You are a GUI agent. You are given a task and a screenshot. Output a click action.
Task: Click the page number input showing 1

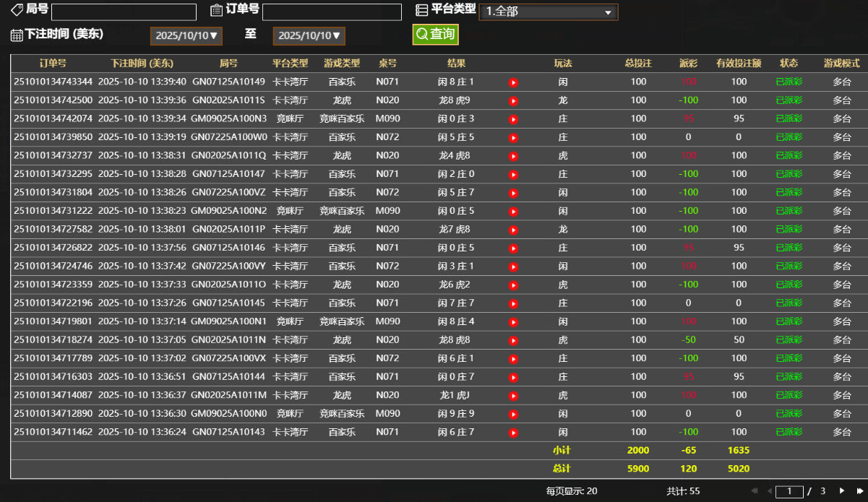click(x=790, y=490)
